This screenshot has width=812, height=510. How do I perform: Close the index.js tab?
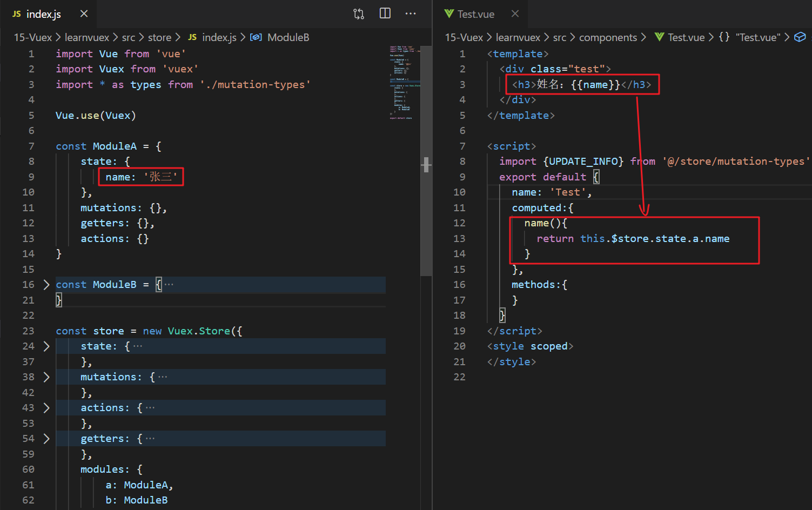tap(84, 14)
